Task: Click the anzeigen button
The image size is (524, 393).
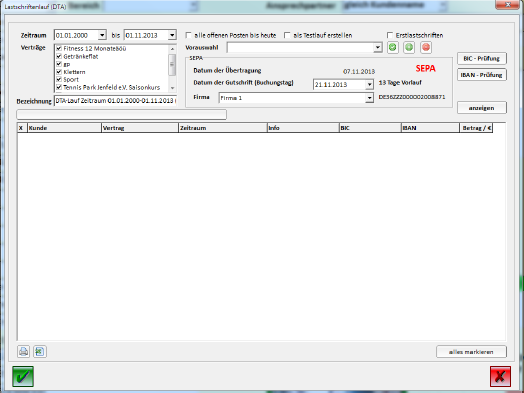Action: (x=482, y=108)
